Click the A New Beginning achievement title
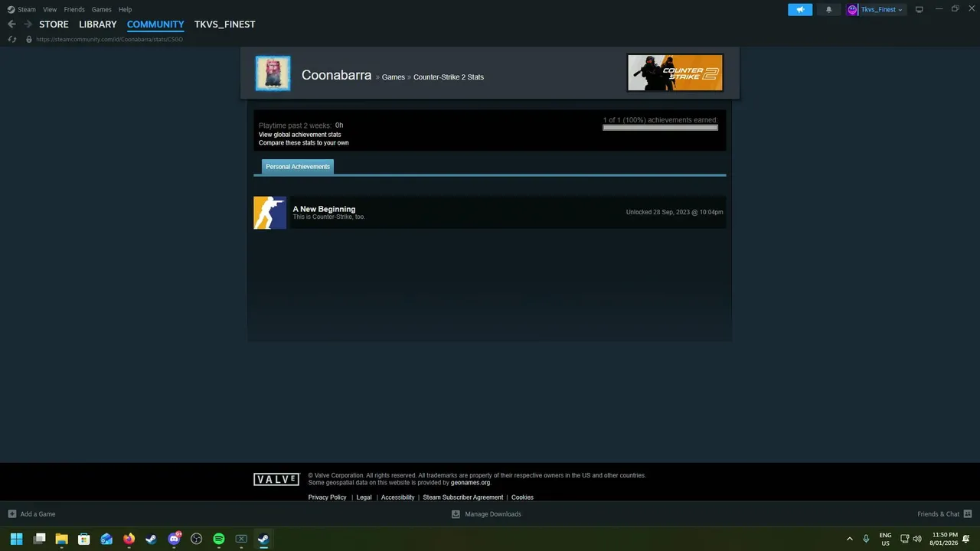 324,209
